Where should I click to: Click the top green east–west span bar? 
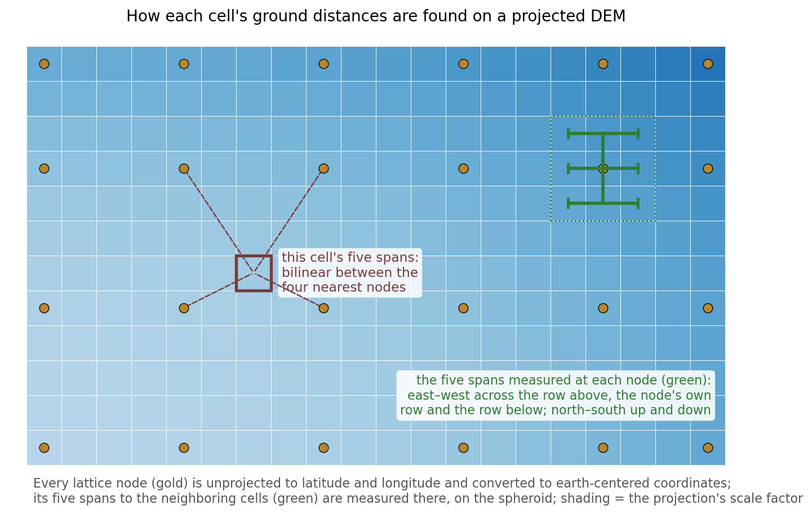(x=603, y=133)
